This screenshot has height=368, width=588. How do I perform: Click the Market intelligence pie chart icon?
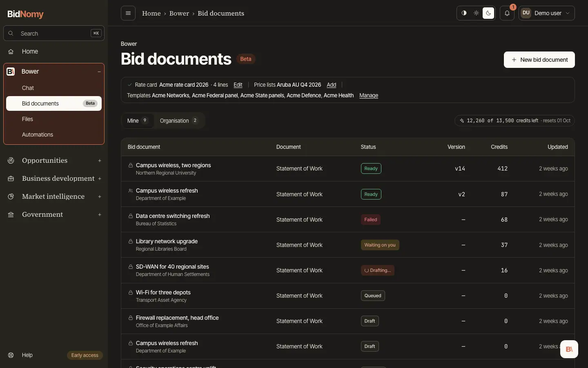[11, 197]
